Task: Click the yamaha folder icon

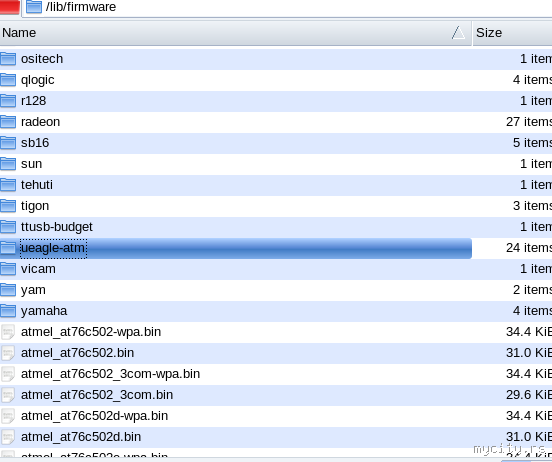Action: click(x=8, y=311)
